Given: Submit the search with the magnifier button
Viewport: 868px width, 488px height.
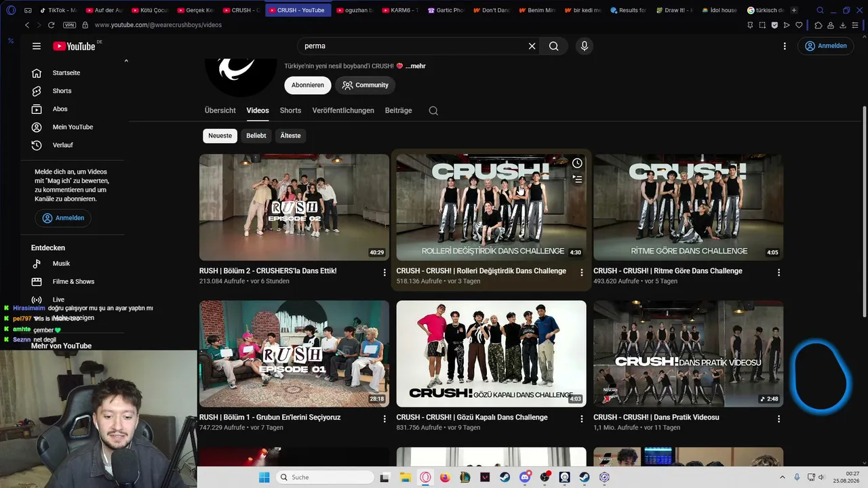Looking at the screenshot, I should [554, 46].
